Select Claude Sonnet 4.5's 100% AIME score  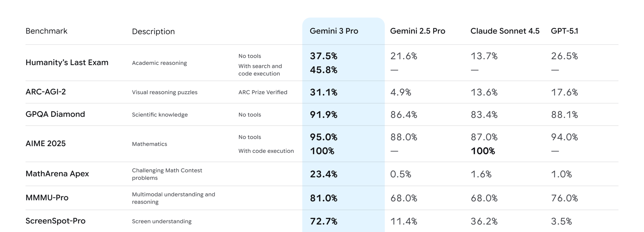tap(483, 151)
